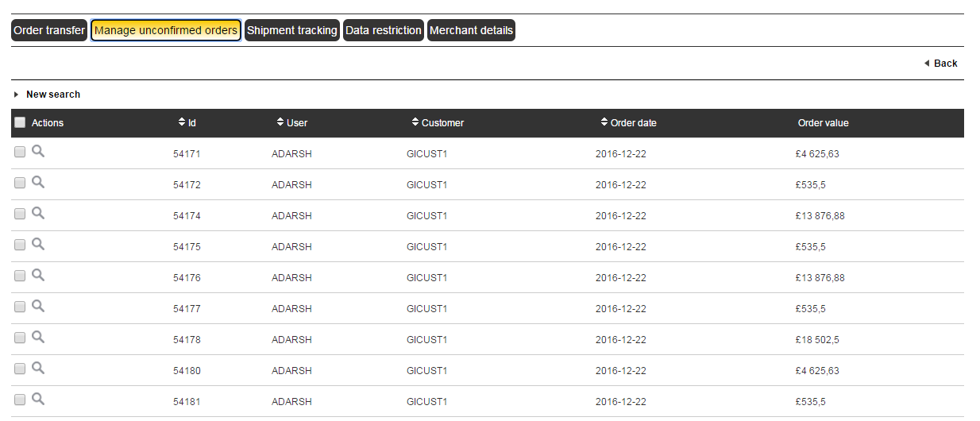This screenshot has width=980, height=421.
Task: Open the Order transfer tab
Action: tap(49, 31)
